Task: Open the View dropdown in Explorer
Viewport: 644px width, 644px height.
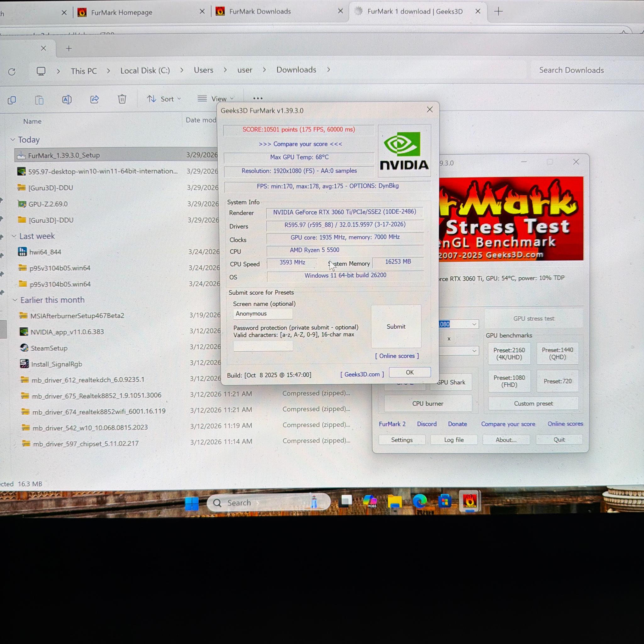Action: tap(216, 99)
